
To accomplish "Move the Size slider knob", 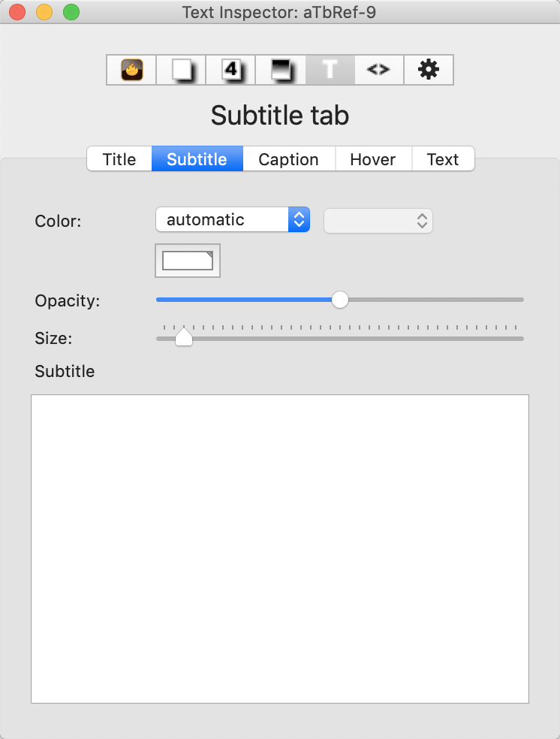I will pyautogui.click(x=183, y=338).
